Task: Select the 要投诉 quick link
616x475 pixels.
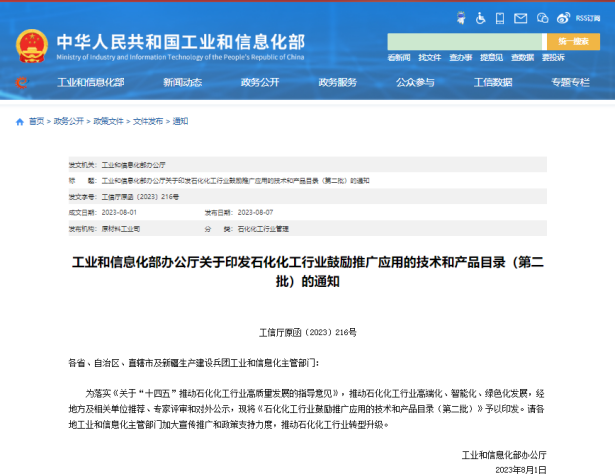Action: click(553, 58)
